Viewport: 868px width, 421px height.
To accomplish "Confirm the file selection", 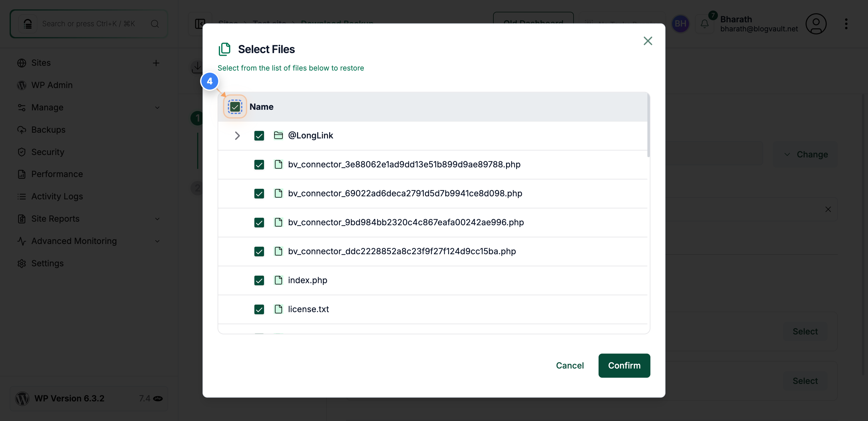I will click(x=624, y=366).
